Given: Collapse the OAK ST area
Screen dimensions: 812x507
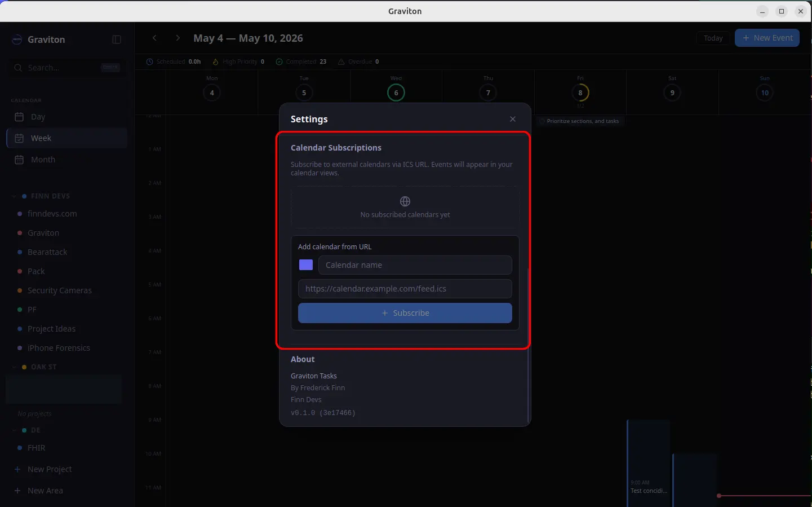Looking at the screenshot, I should [x=14, y=367].
